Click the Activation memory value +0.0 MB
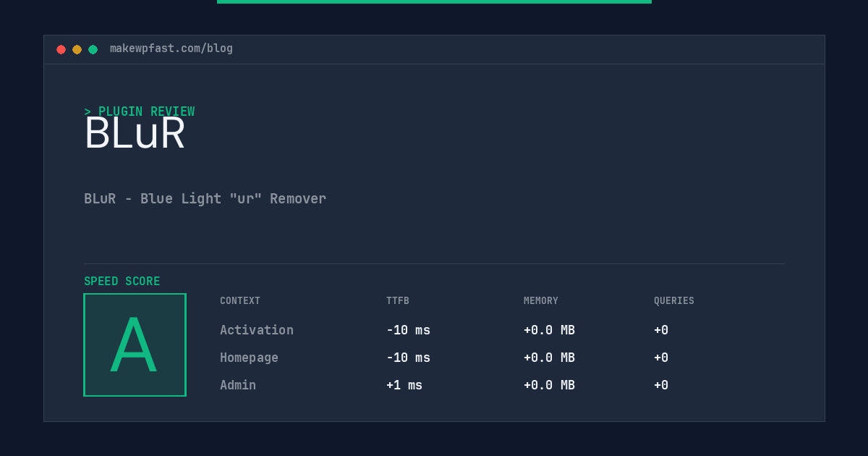The height and width of the screenshot is (456, 868). 549,330
